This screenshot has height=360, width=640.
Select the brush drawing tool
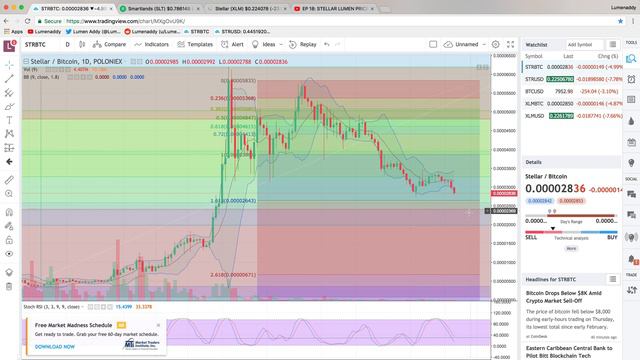pyautogui.click(x=9, y=107)
